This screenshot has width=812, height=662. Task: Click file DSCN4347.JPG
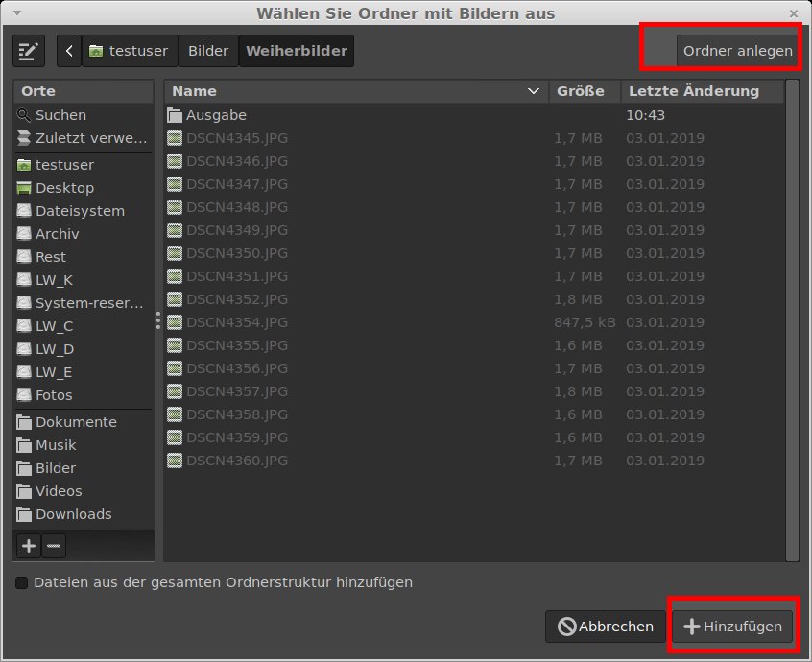tap(474, 184)
